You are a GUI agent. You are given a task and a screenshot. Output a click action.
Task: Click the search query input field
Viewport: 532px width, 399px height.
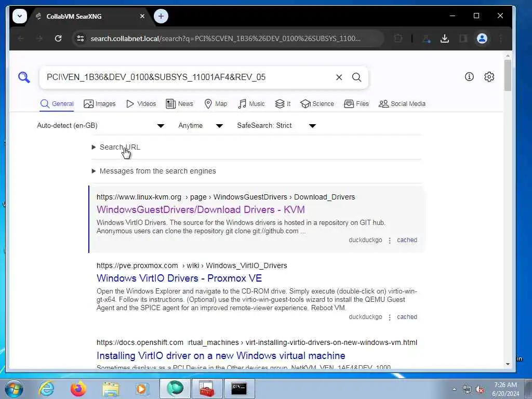tap(188, 77)
